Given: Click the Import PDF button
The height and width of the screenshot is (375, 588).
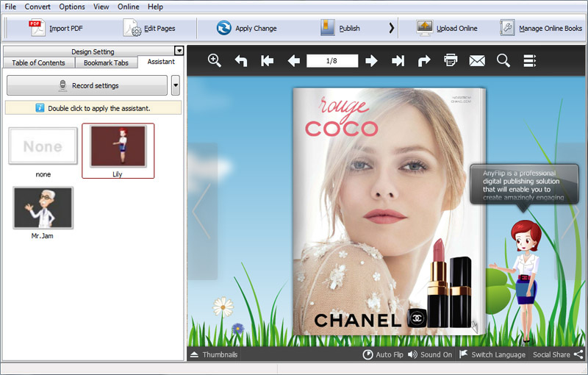Looking at the screenshot, I should (57, 29).
